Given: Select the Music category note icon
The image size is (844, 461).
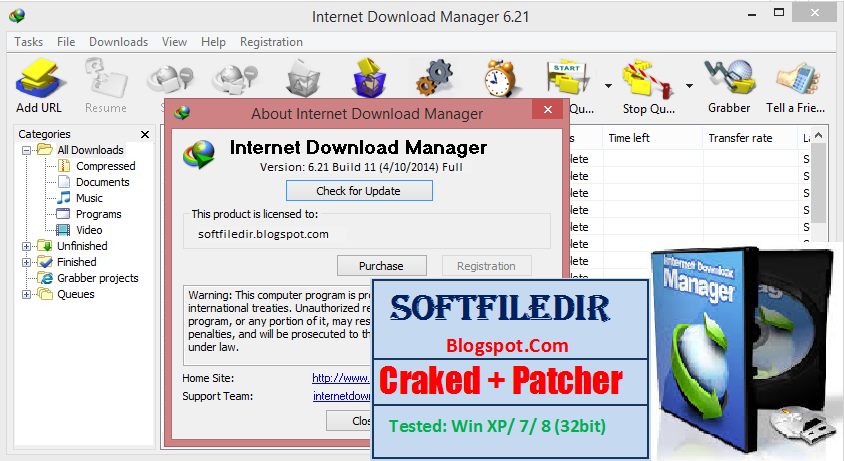Looking at the screenshot, I should [64, 198].
